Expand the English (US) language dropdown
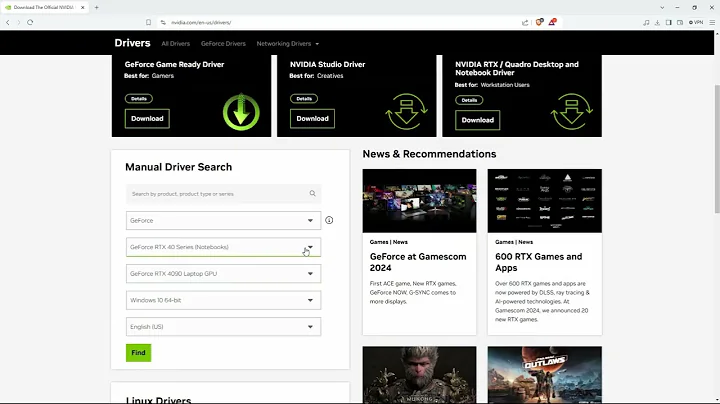Image resolution: width=720 pixels, height=404 pixels. 223,327
